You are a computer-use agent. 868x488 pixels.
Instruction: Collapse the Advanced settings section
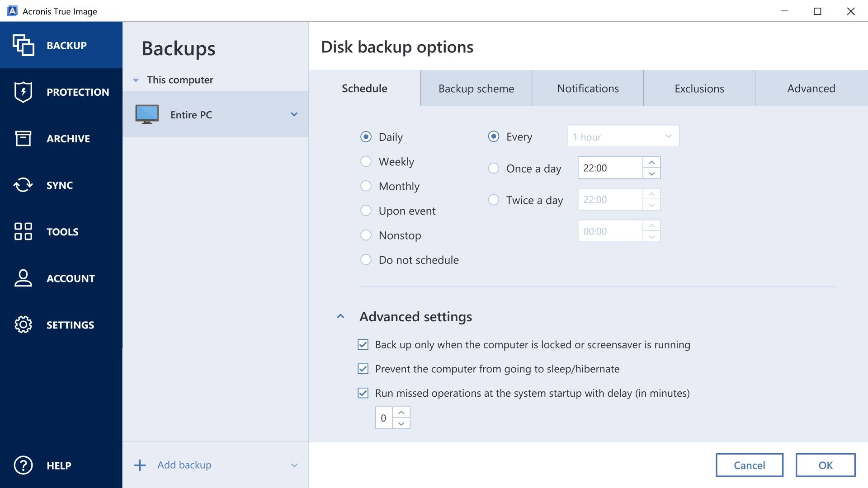341,316
